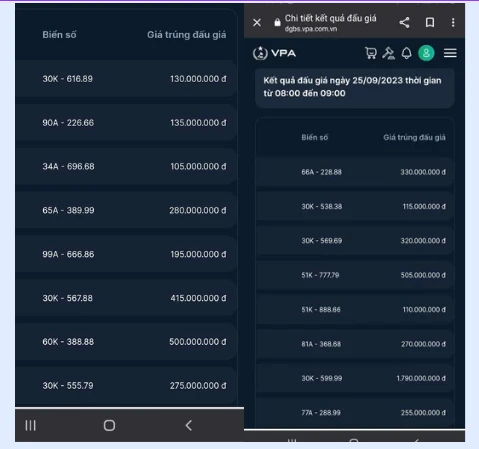
Task: Open notifications bell
Action: click(407, 53)
